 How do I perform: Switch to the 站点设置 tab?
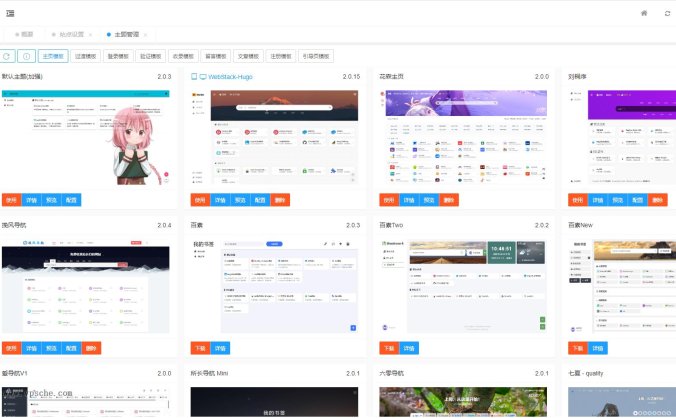pos(71,34)
